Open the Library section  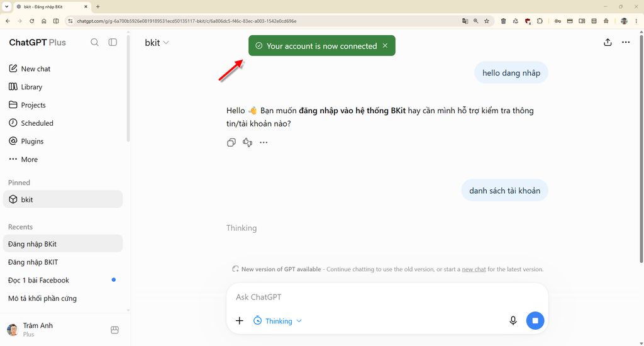click(x=63, y=87)
